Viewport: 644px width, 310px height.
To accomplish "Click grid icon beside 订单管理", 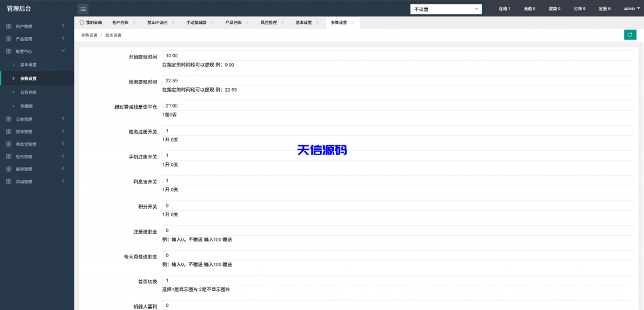I will click(9, 119).
